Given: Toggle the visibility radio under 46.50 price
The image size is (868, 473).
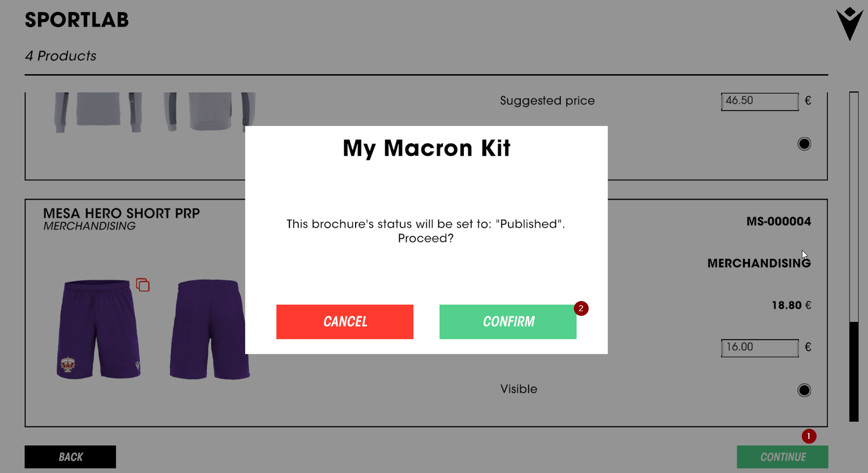Looking at the screenshot, I should pyautogui.click(x=804, y=144).
